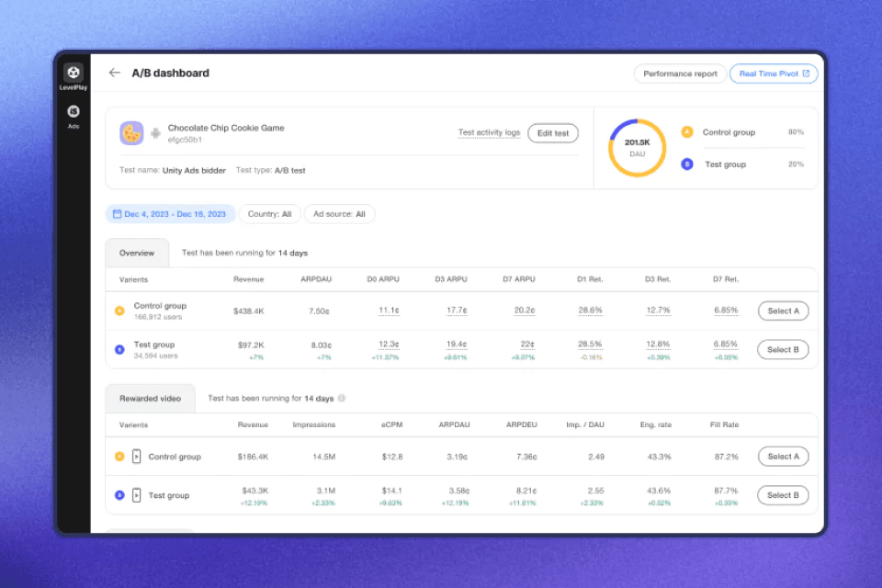This screenshot has height=588, width=882.
Task: Click Rewarded Test group blue marker
Action: (119, 495)
